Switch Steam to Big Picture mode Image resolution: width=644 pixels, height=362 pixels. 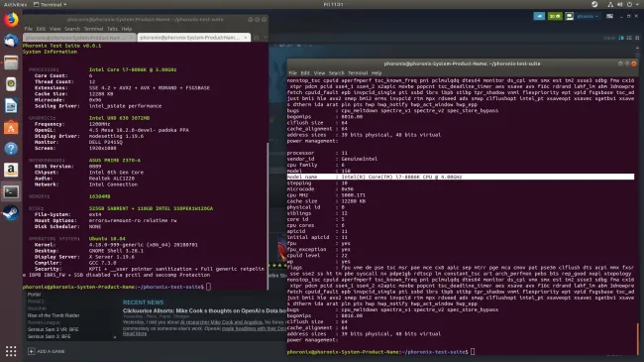610,16
